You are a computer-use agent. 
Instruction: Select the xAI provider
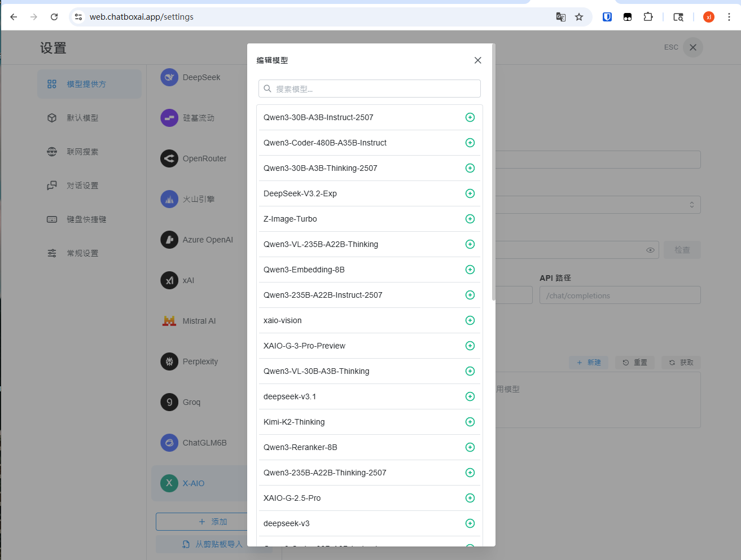tap(199, 280)
